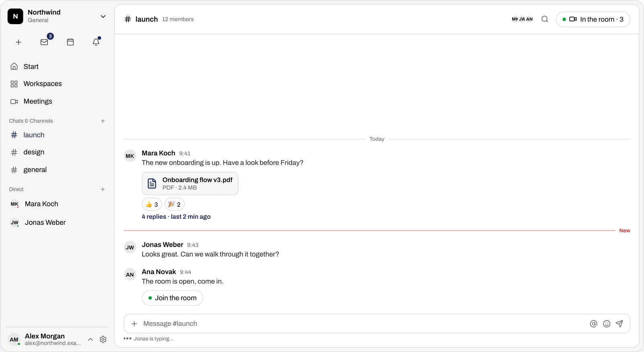Select the launch channel in sidebar
Image resolution: width=644 pixels, height=352 pixels.
[56, 135]
